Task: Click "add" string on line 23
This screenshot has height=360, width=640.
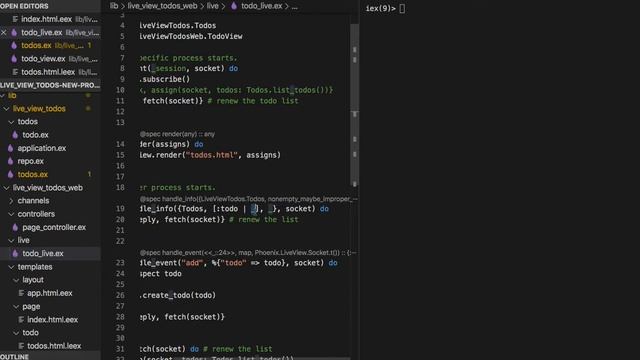Action: [192, 263]
